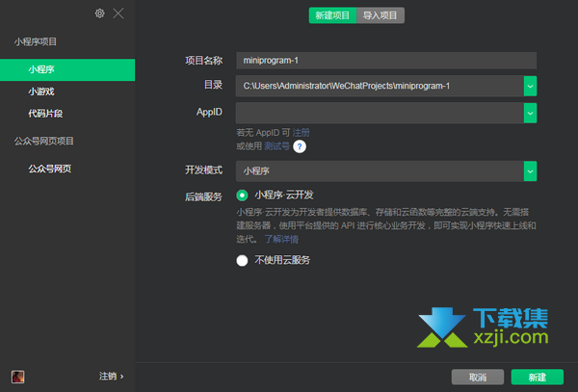The width and height of the screenshot is (578, 392).
Task: Open settings via the gear icon
Action: (x=99, y=13)
